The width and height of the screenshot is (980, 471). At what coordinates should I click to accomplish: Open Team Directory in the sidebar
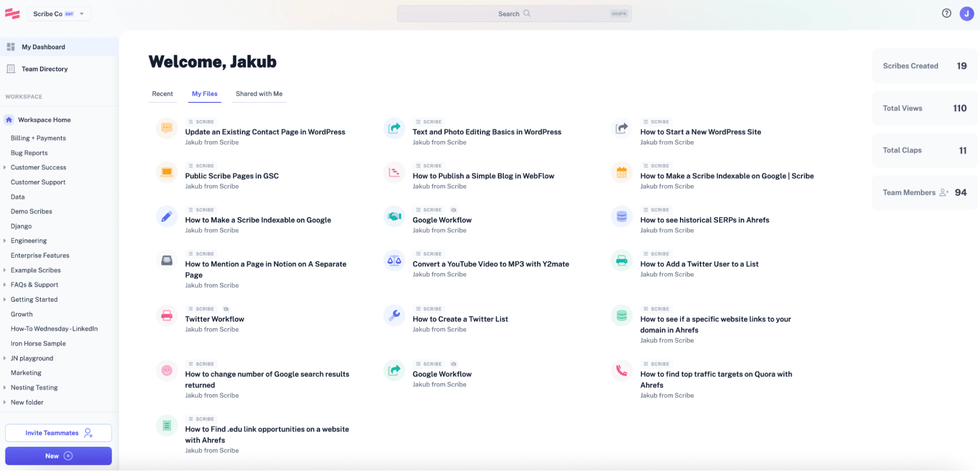(59, 69)
